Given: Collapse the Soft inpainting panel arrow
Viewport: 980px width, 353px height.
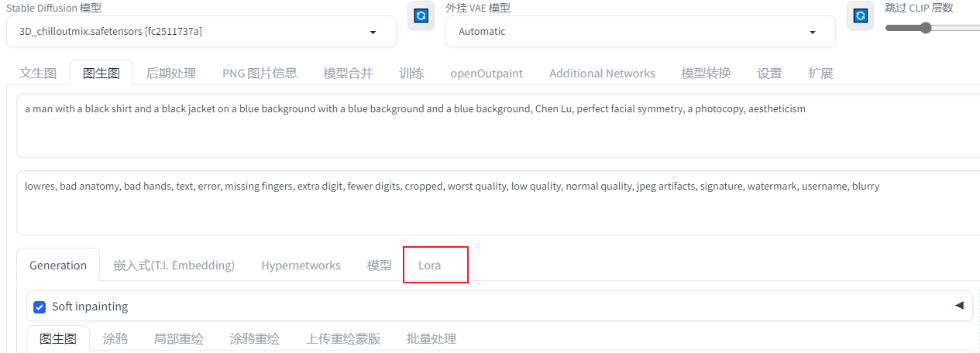Looking at the screenshot, I should pos(959,306).
